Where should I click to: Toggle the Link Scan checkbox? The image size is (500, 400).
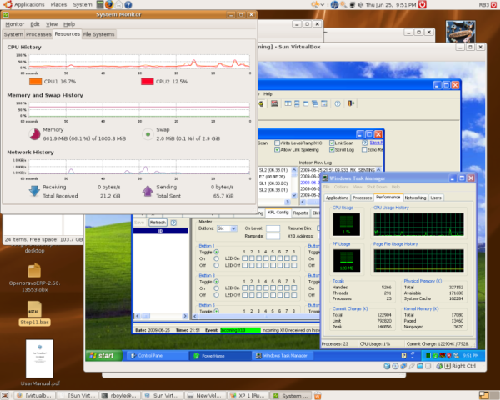pos(332,143)
